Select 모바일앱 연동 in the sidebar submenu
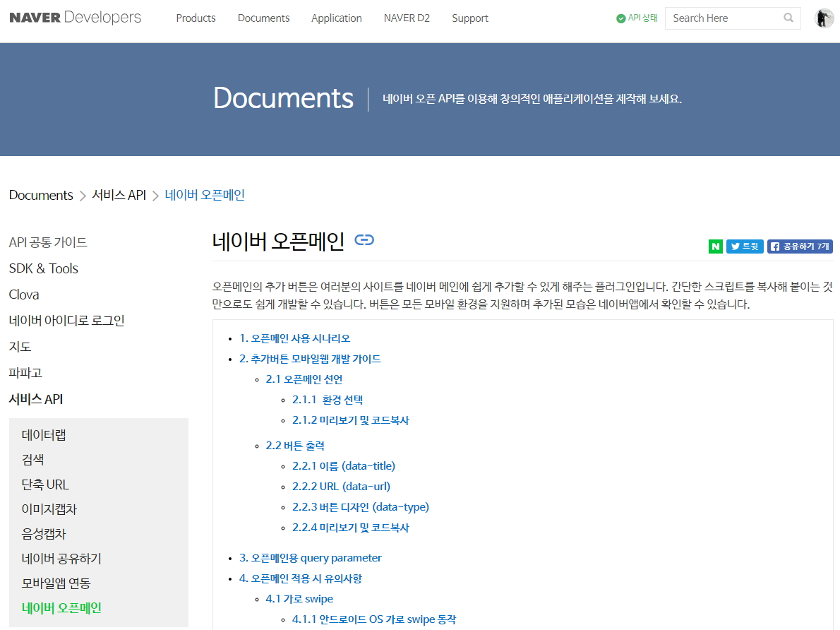Image resolution: width=840 pixels, height=630 pixels. point(56,583)
